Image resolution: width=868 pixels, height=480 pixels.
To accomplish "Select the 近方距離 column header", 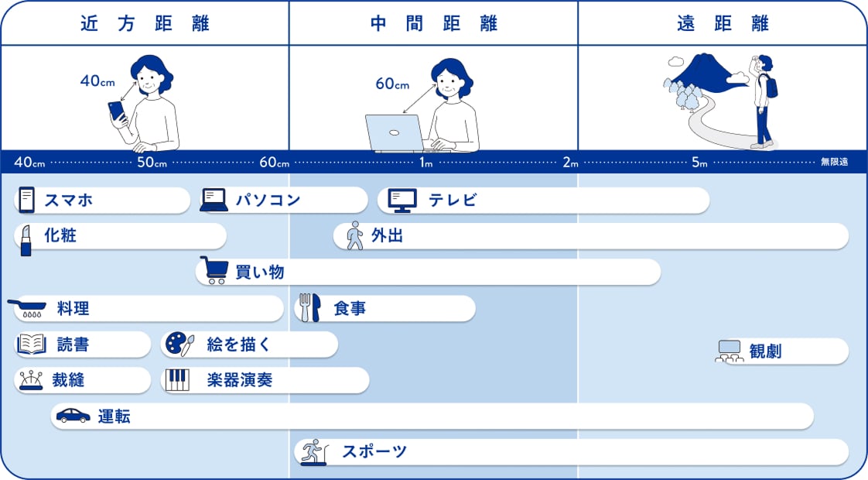I will (x=145, y=24).
